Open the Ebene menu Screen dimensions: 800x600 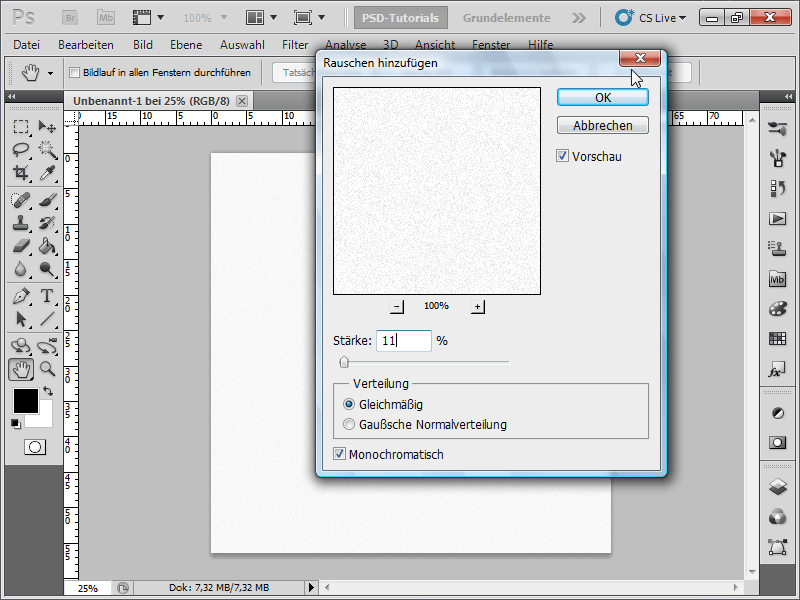point(186,45)
